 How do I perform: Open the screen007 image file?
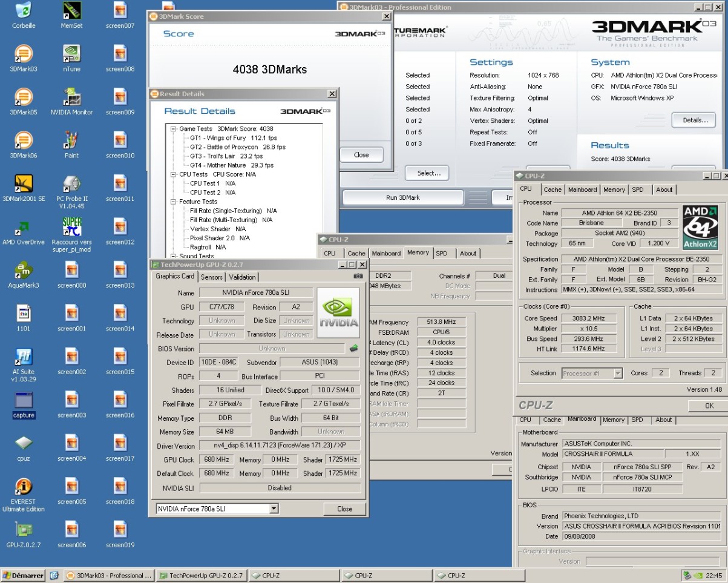coord(120,10)
